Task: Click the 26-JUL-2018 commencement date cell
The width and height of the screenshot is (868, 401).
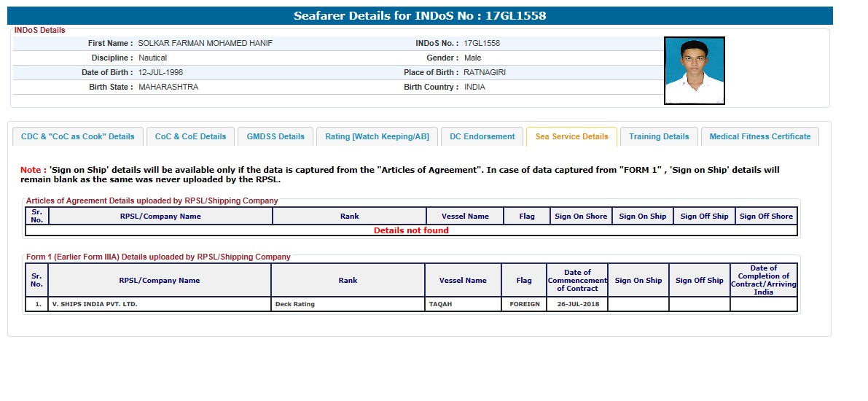Action: click(x=577, y=304)
